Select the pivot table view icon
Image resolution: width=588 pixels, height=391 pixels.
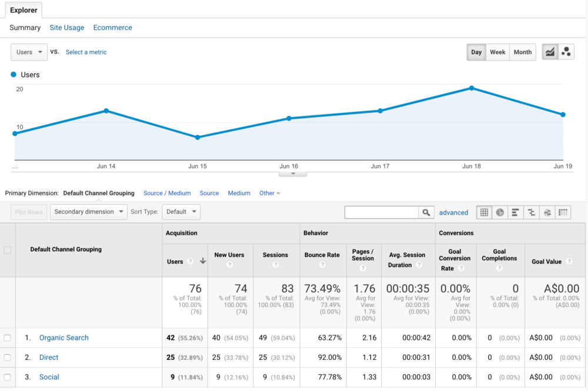(563, 212)
